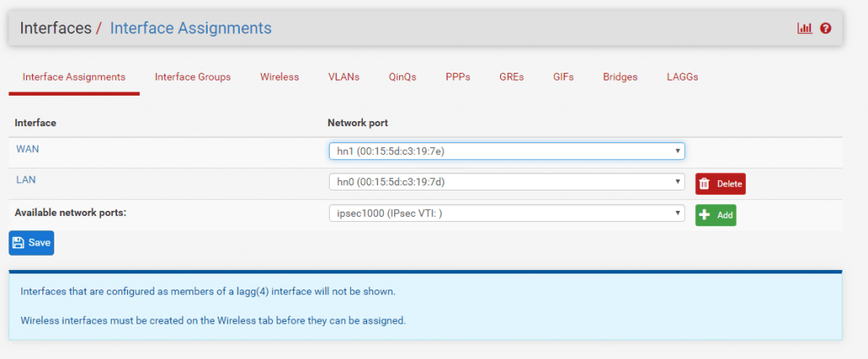The height and width of the screenshot is (359, 868).
Task: Click the Available network ports label
Action: pyautogui.click(x=70, y=212)
